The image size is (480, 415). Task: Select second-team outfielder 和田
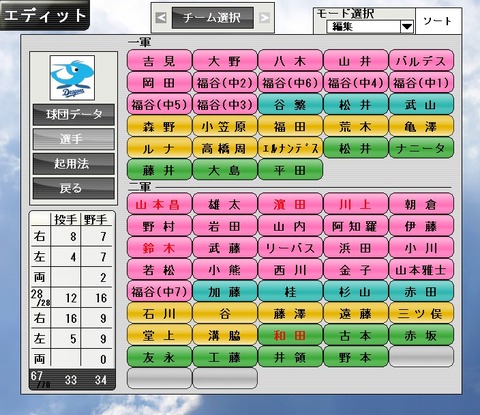pos(290,335)
